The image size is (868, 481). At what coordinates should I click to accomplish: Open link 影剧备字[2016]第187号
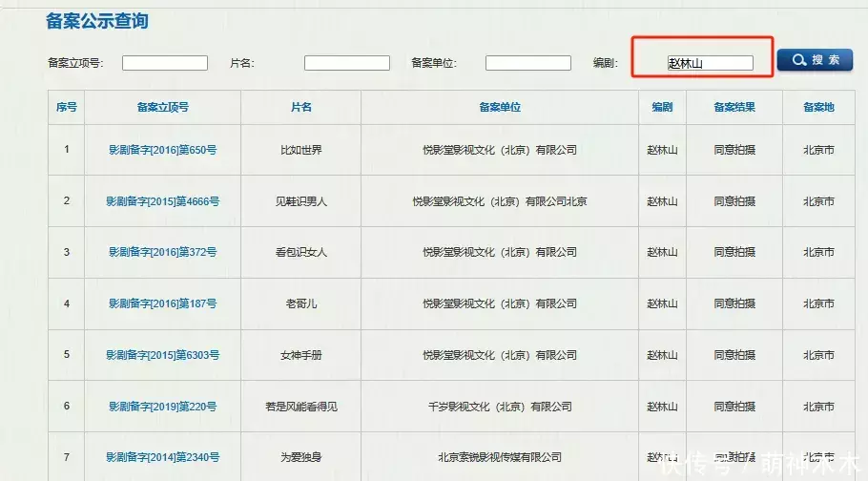pyautogui.click(x=162, y=303)
